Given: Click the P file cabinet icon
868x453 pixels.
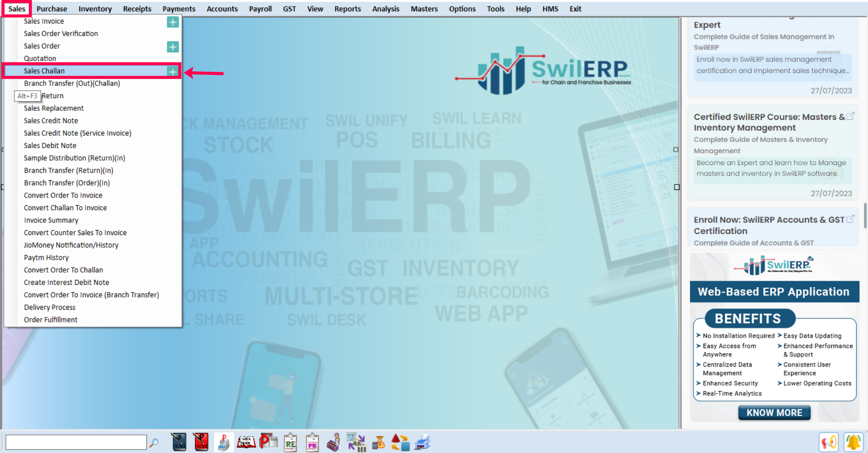Looking at the screenshot, I should click(223, 442).
